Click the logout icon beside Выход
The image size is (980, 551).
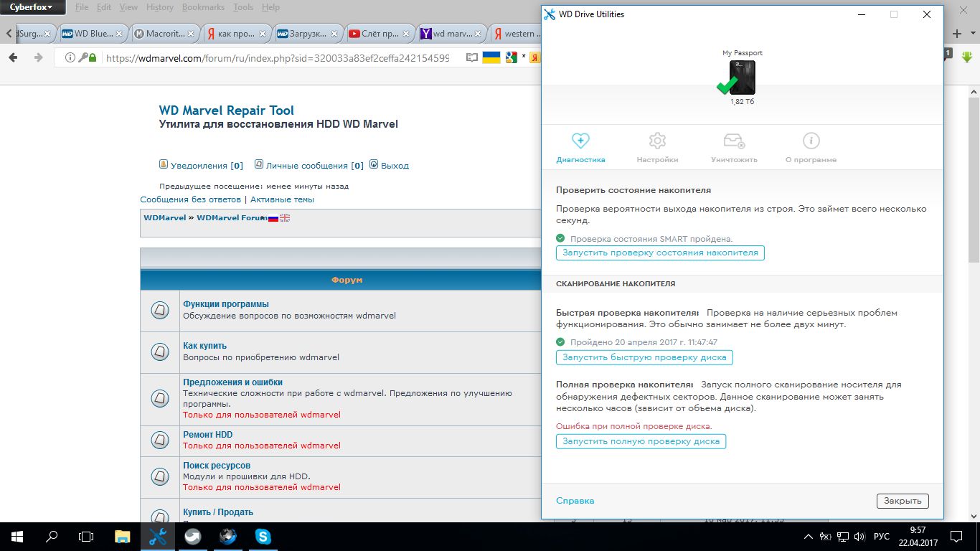[x=374, y=164]
